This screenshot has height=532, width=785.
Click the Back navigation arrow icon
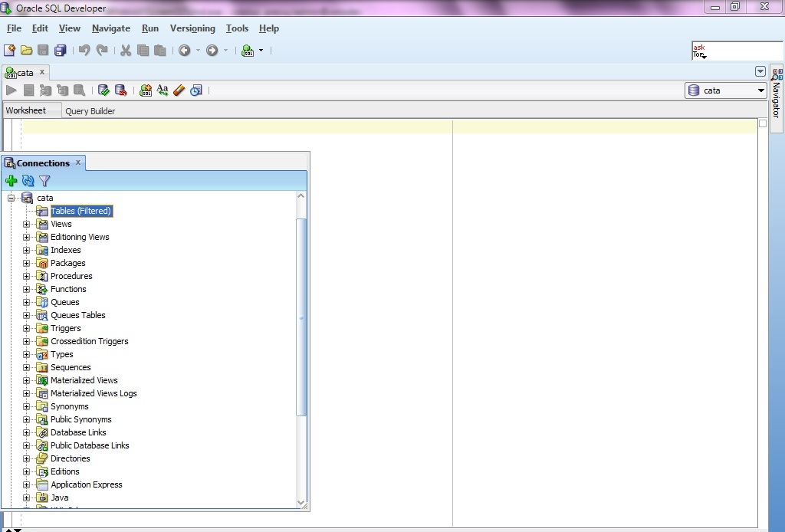184,50
